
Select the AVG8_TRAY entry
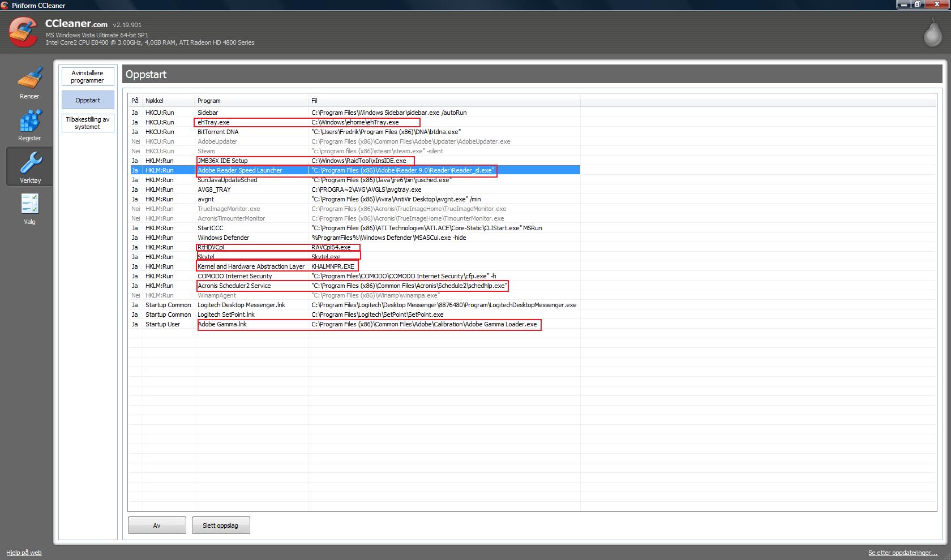[x=354, y=189]
